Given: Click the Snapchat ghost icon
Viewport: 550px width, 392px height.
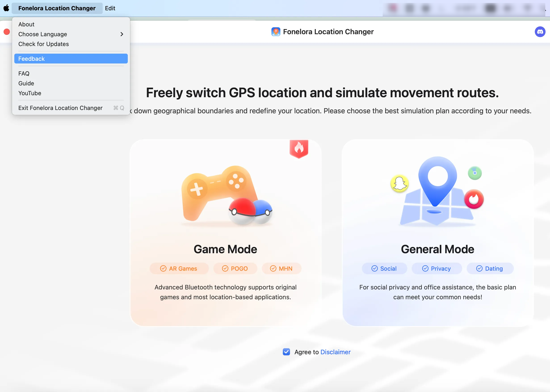Looking at the screenshot, I should pos(399,183).
